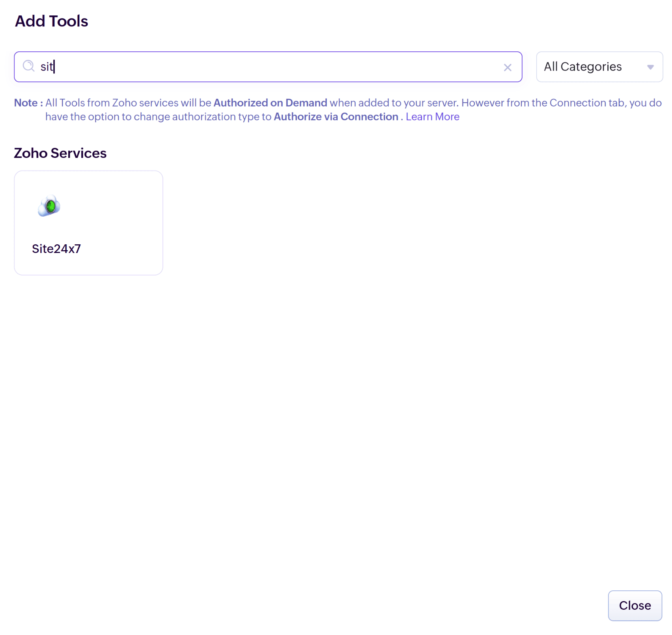The width and height of the screenshot is (672, 635).
Task: Click 'All Tools from Zoho services' text
Action: coord(112,103)
